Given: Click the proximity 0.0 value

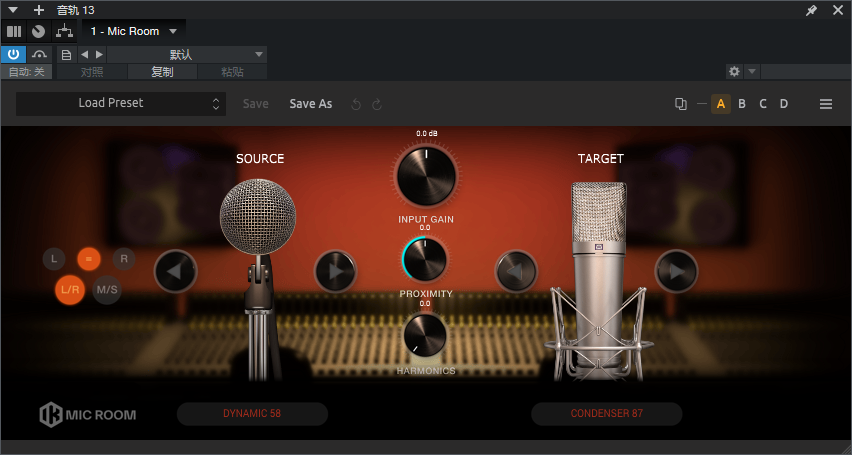Looking at the screenshot, I should coord(425,228).
